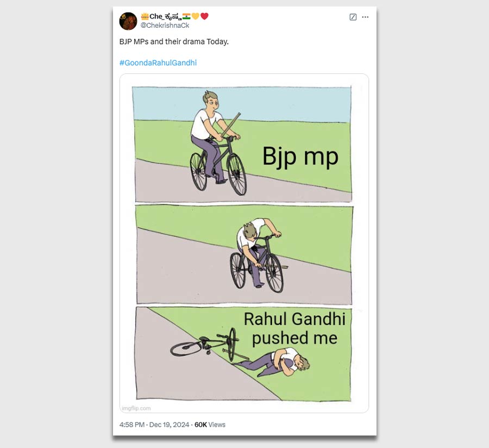Open the top meme panel showing cyclist with stick
Image resolution: width=489 pixels, height=448 pixels.
(242, 144)
